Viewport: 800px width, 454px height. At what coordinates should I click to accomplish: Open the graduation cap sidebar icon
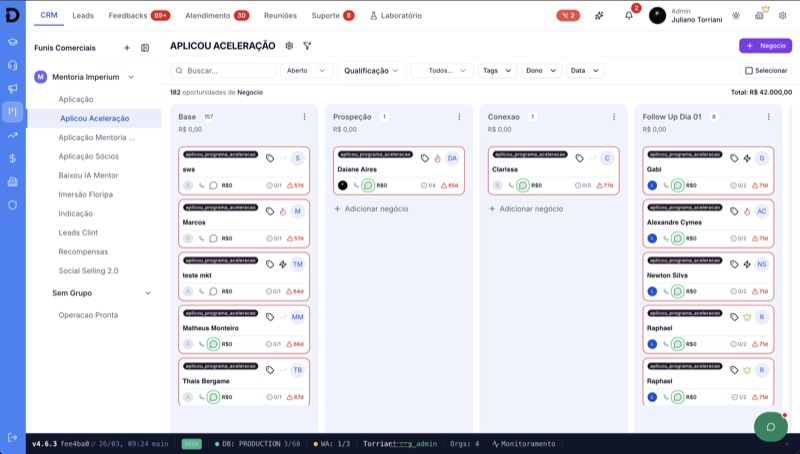coord(12,42)
